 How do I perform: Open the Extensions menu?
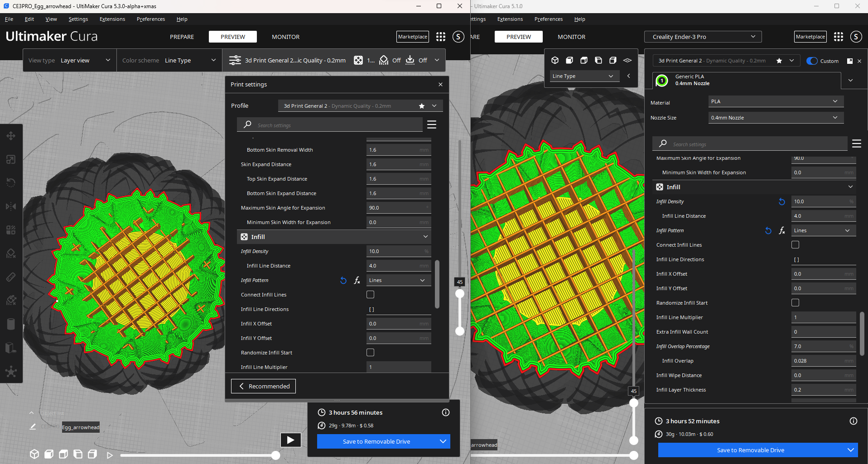pos(112,19)
